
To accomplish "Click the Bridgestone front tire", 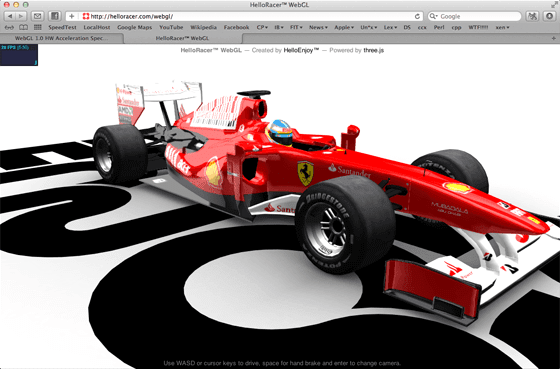I will point(345,224).
